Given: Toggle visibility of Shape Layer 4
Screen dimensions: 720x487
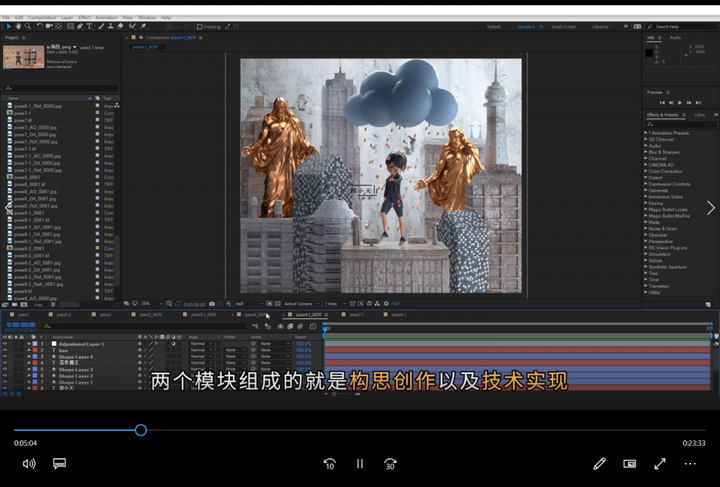Looking at the screenshot, I should coord(5,357).
